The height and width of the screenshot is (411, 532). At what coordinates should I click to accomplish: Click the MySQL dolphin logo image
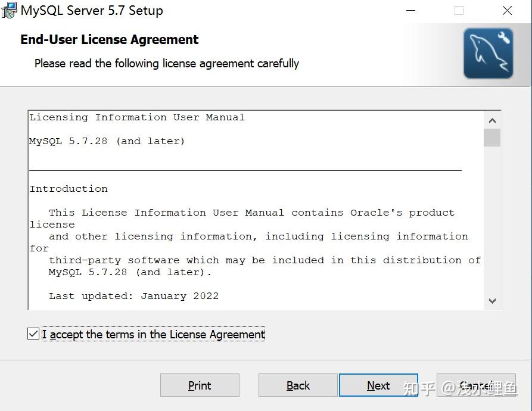point(488,53)
